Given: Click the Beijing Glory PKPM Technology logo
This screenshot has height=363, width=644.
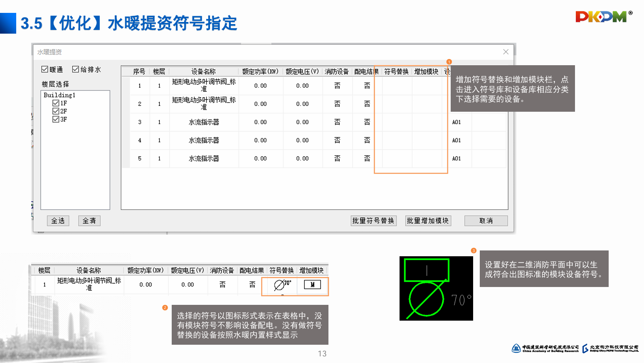Looking at the screenshot, I should coord(610,348).
